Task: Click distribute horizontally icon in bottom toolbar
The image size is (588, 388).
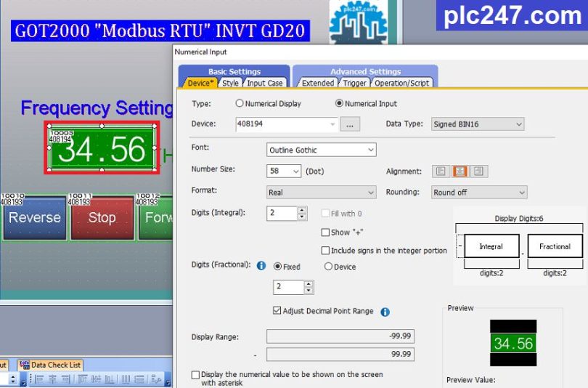Action: (x=126, y=379)
